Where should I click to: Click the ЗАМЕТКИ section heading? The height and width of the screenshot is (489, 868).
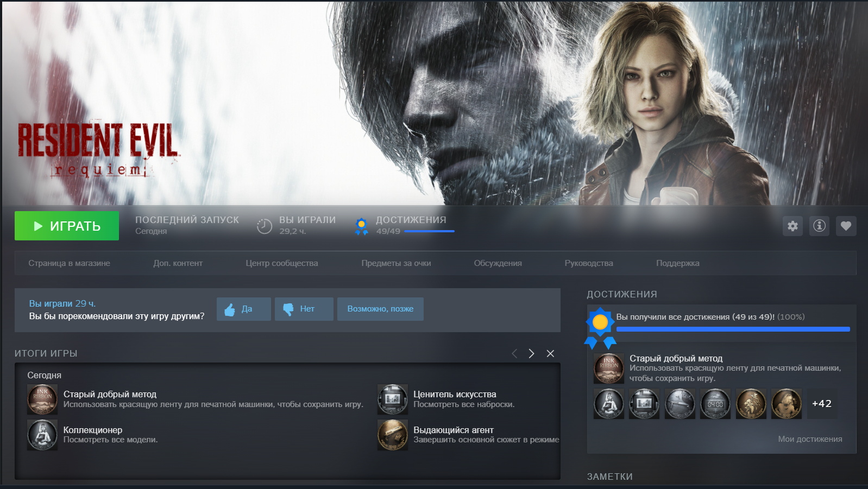click(609, 477)
